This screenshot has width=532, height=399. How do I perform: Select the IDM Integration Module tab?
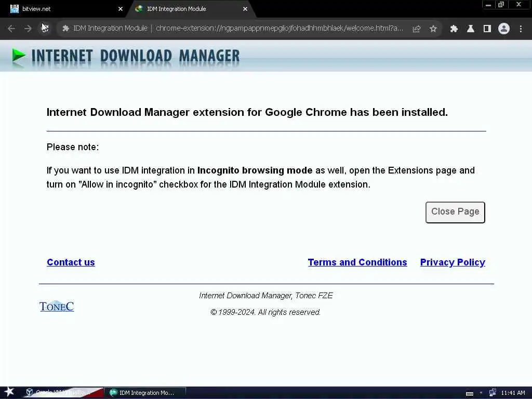191,9
